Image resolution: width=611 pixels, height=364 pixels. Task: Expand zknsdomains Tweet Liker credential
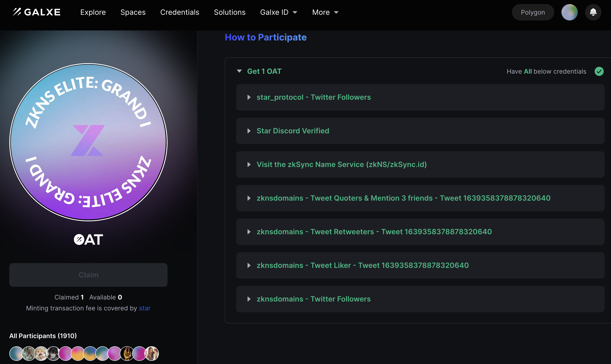420,265
